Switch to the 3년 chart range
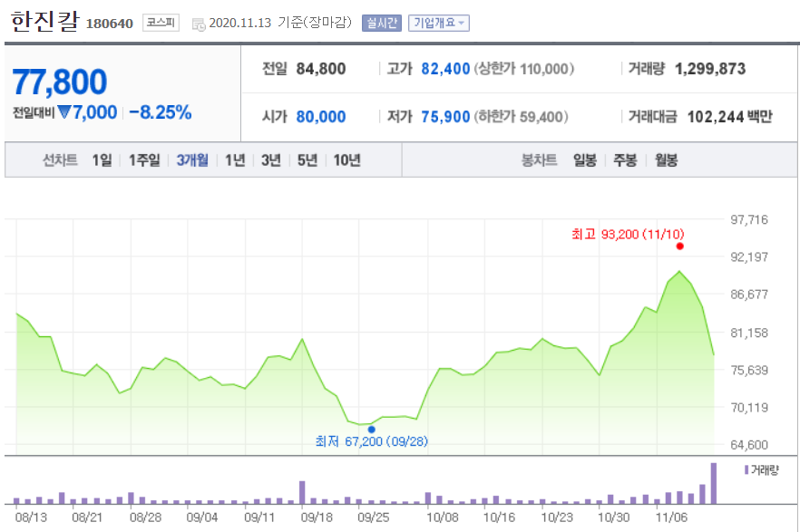 [x=271, y=160]
